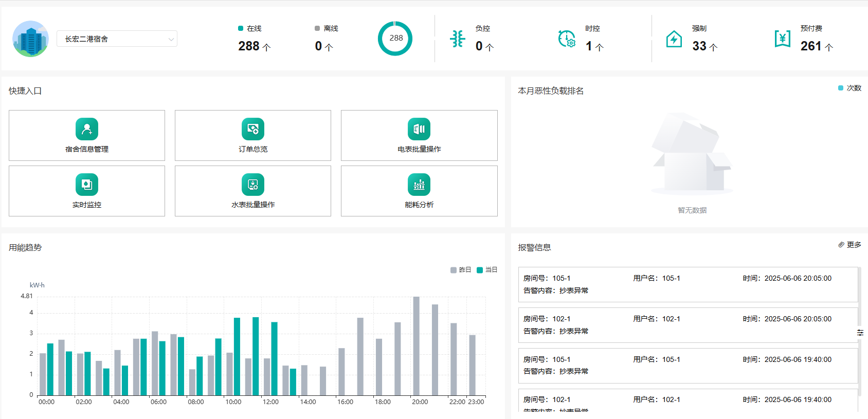Click the tallest 20:00 bar in chart
Image resolution: width=868 pixels, height=419 pixels.
416,345
